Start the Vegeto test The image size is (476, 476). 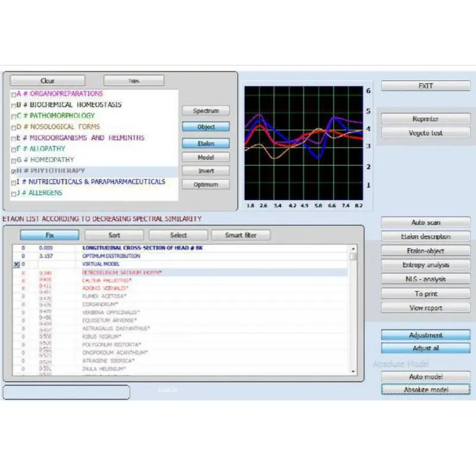(x=425, y=133)
